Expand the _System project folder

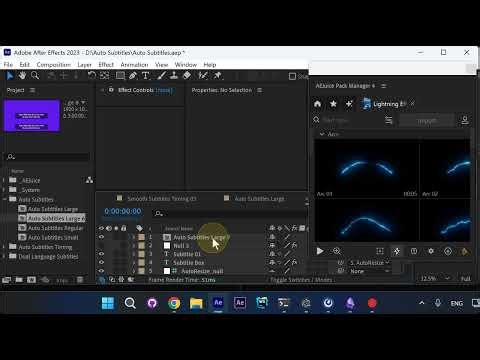click(x=4, y=190)
